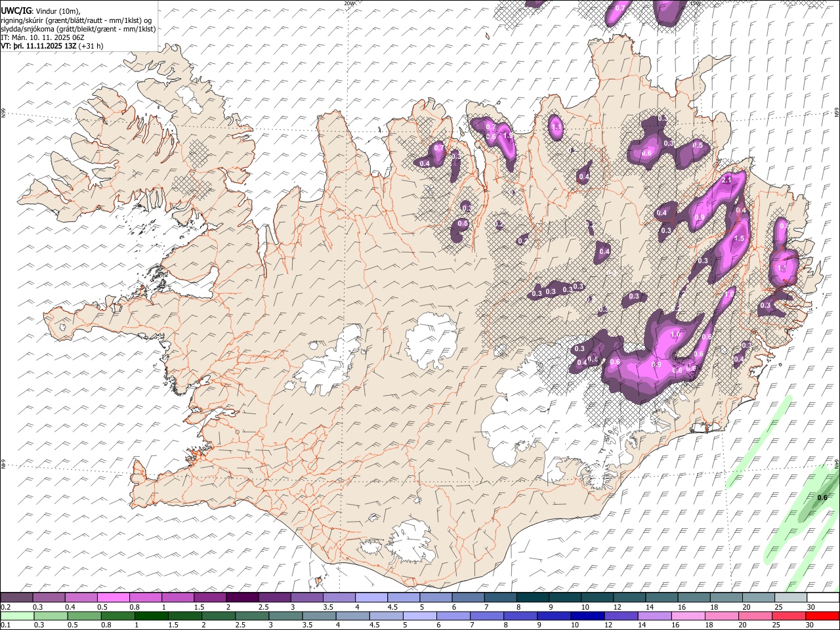Select the darkest green 1 swatch on rain scale

point(151,616)
